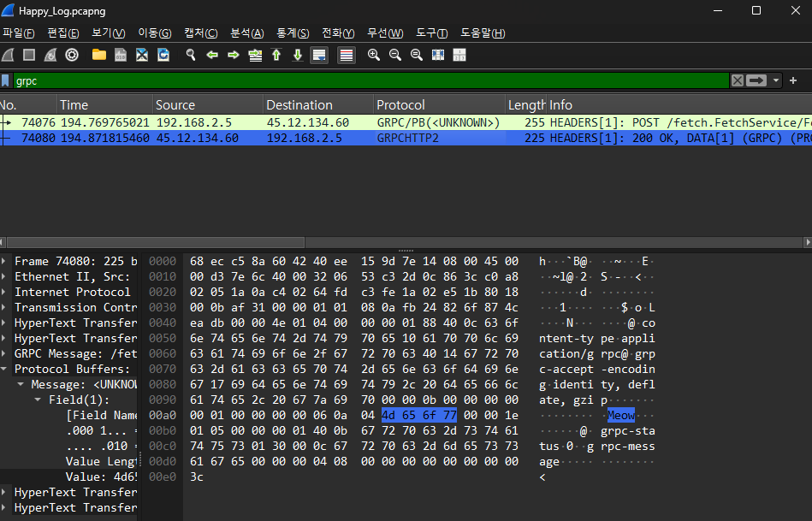The height and width of the screenshot is (521, 812).
Task: Sort packets by Info column
Action: point(679,105)
